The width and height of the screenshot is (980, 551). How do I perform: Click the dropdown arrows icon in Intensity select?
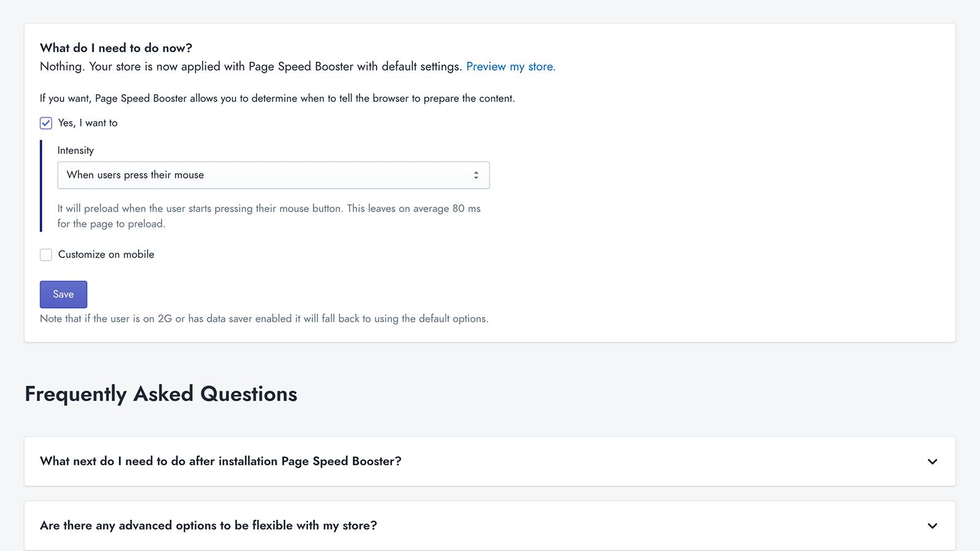476,175
